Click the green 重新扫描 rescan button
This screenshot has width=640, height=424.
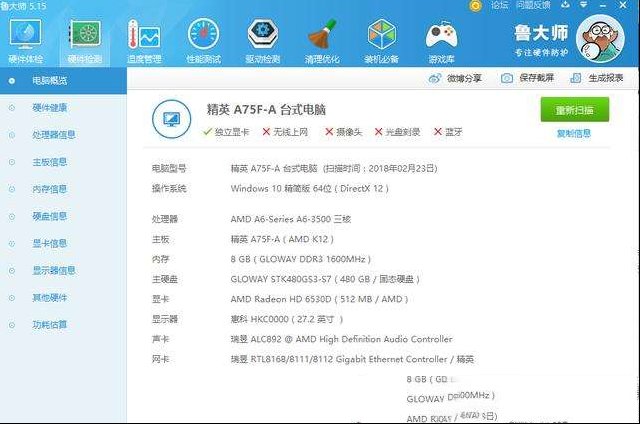tap(575, 109)
